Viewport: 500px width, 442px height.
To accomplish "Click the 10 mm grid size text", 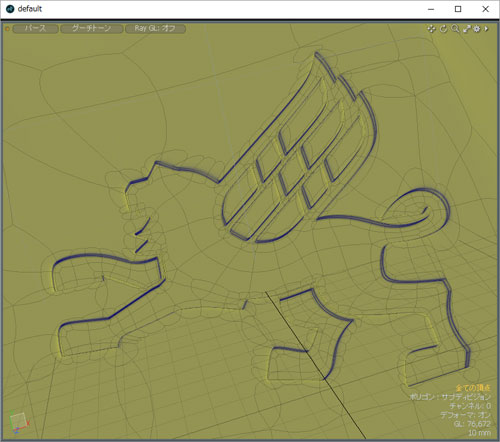I will click(x=479, y=433).
